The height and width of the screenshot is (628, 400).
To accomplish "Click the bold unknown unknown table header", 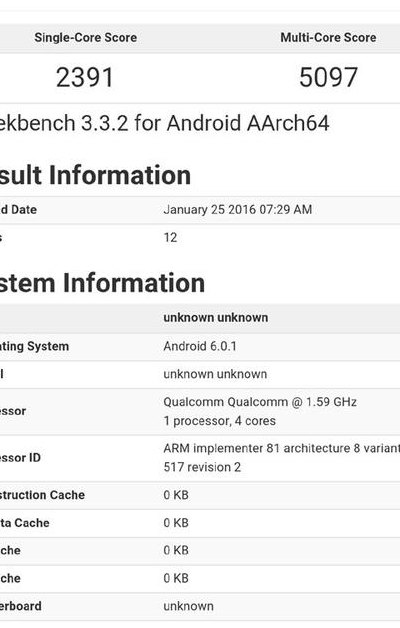I will [215, 318].
